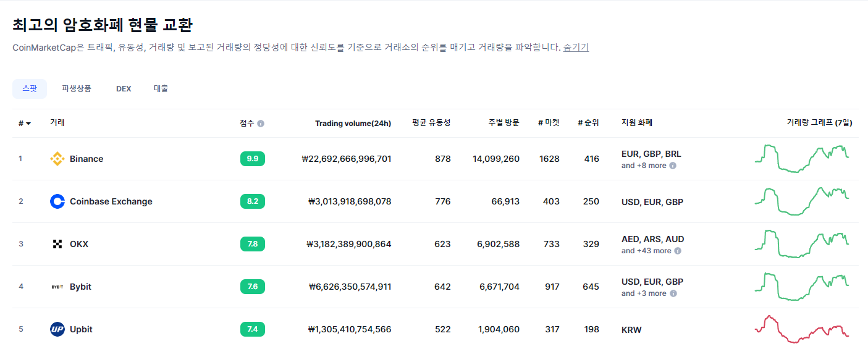Click the info icon beside 점수 header
Image resolution: width=868 pixels, height=349 pixels.
[x=261, y=124]
